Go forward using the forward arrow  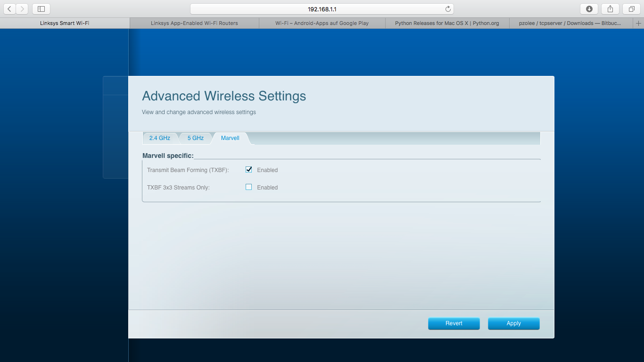pyautogui.click(x=22, y=8)
